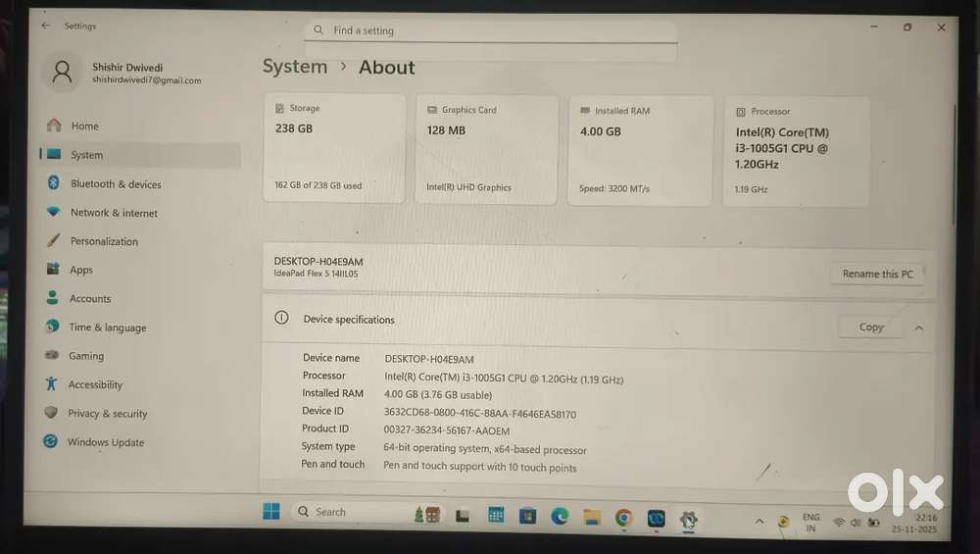Click System in the breadcrumb
The height and width of the screenshot is (554, 980).
tap(295, 67)
